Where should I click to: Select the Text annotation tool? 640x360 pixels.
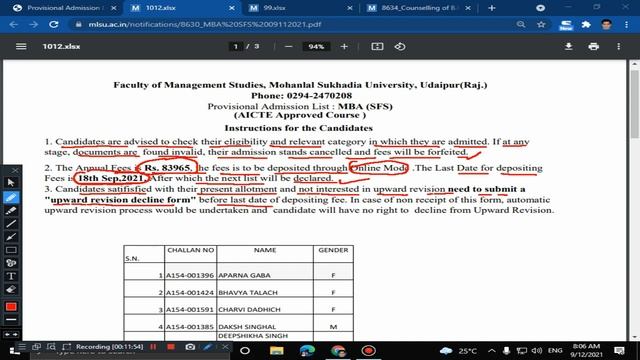point(11,276)
